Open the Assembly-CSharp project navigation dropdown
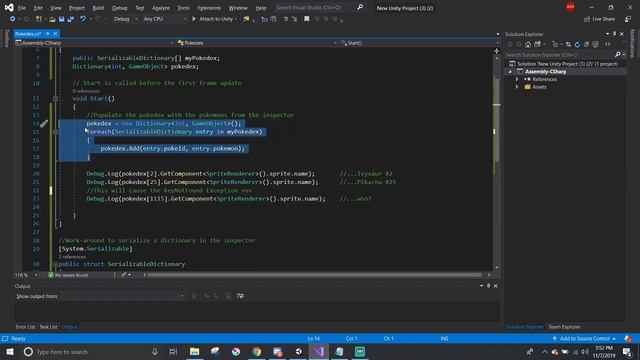 (x=95, y=43)
